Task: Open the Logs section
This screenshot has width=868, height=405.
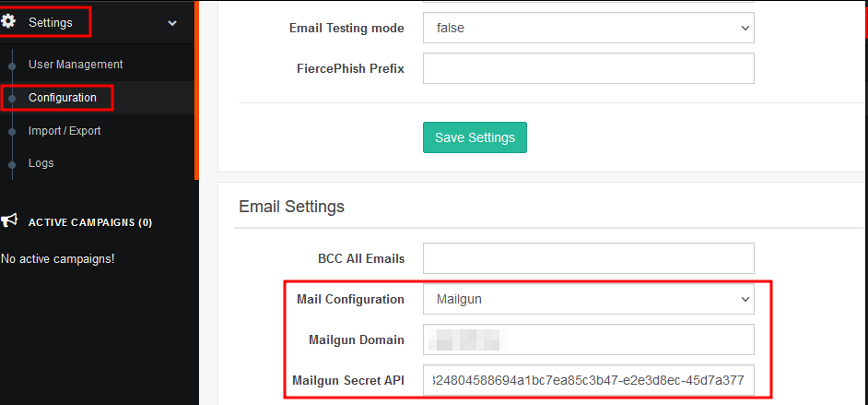Action: click(x=41, y=163)
